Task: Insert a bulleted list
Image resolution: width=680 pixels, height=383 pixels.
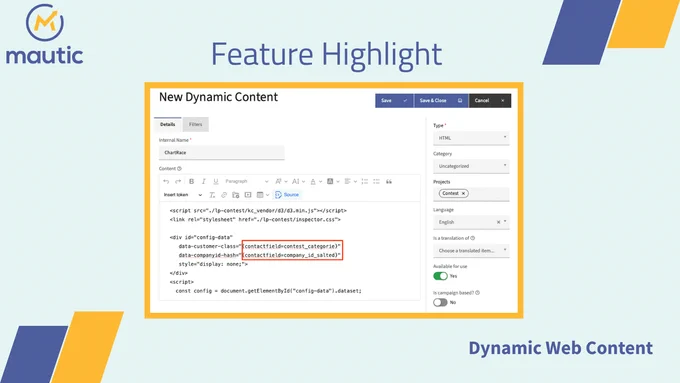Action: tap(376, 181)
